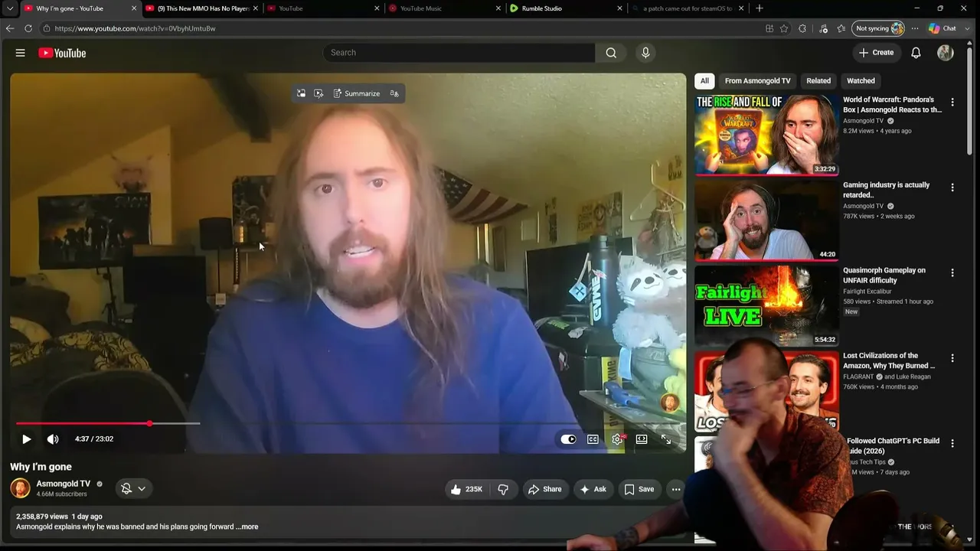980x551 pixels.
Task: Select the All filter chip
Action: [704, 80]
